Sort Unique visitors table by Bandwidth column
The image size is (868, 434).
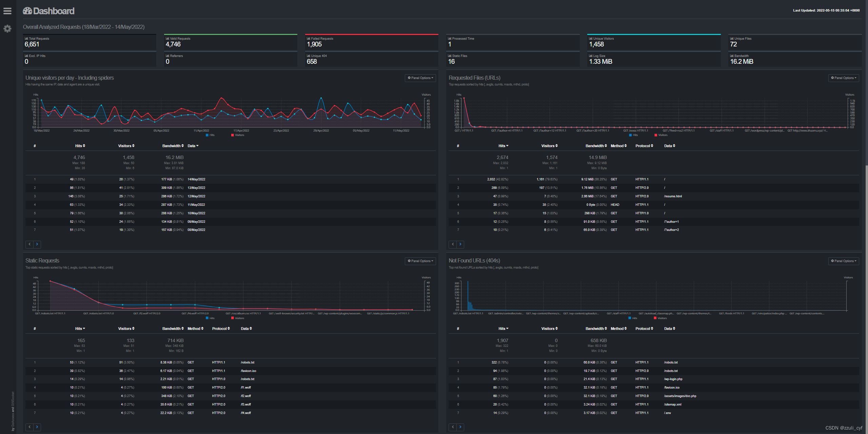coord(173,146)
